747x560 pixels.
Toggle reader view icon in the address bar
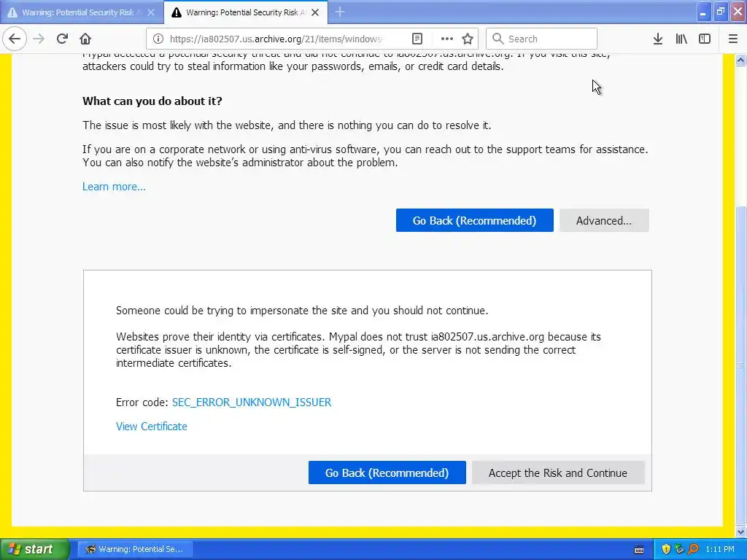coord(417,39)
